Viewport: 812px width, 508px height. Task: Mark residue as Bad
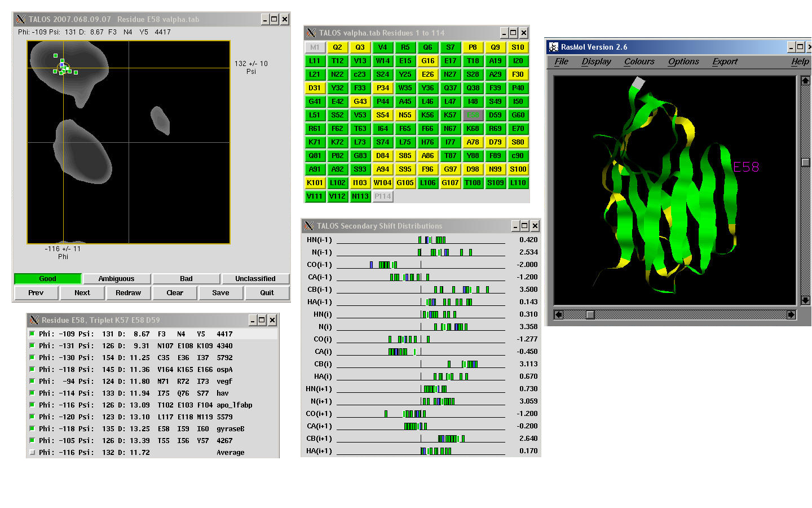[186, 279]
